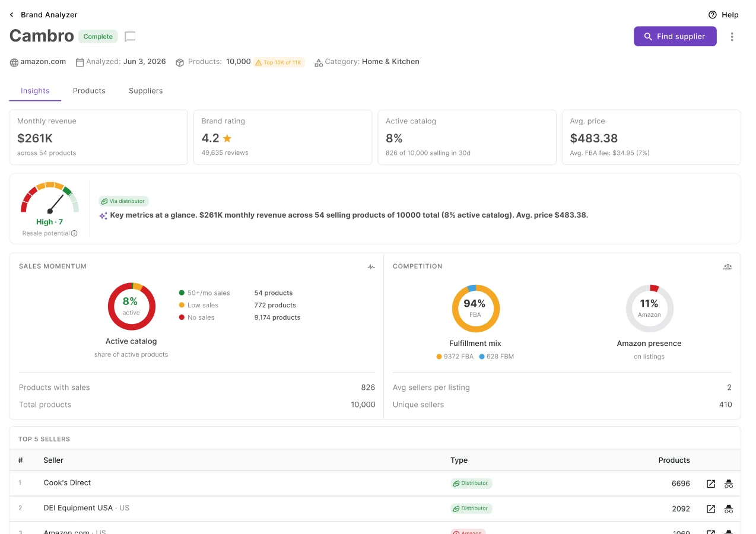Click the calendar icon beside Analyzed
Viewport: 756px width, 534px height.
pyautogui.click(x=80, y=62)
